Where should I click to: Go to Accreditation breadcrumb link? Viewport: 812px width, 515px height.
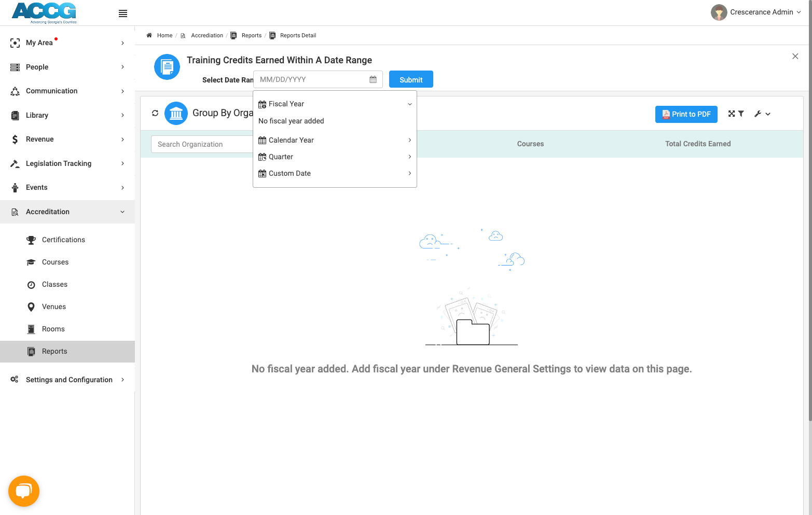click(x=207, y=35)
